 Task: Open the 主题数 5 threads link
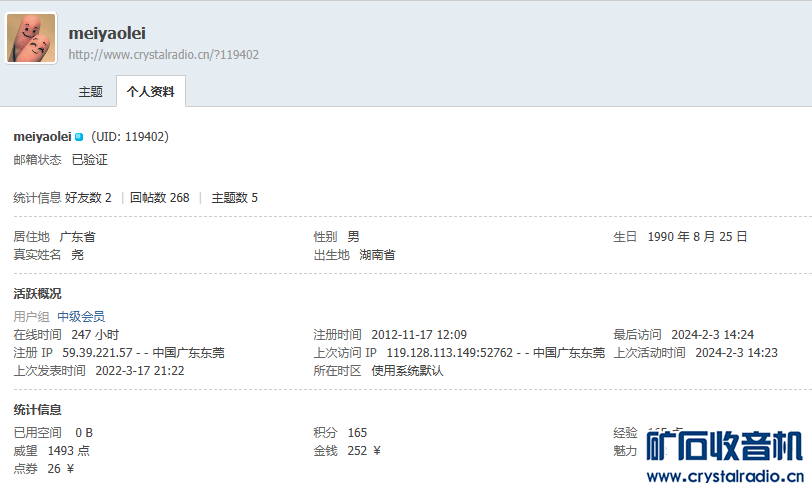click(234, 198)
